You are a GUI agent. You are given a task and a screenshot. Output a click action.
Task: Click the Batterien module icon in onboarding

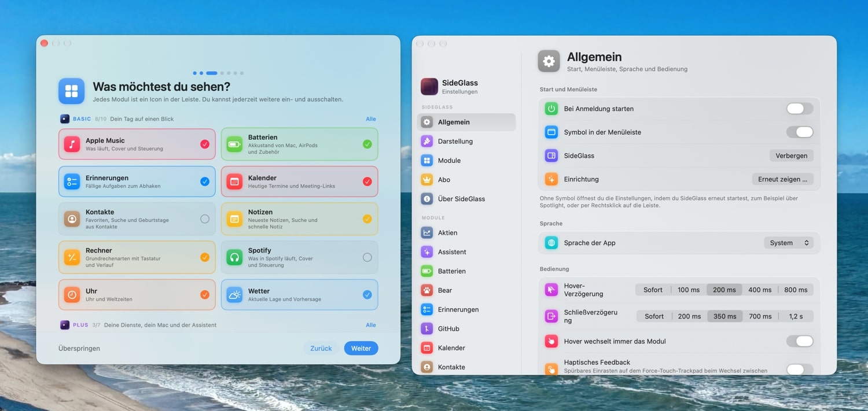tap(234, 144)
